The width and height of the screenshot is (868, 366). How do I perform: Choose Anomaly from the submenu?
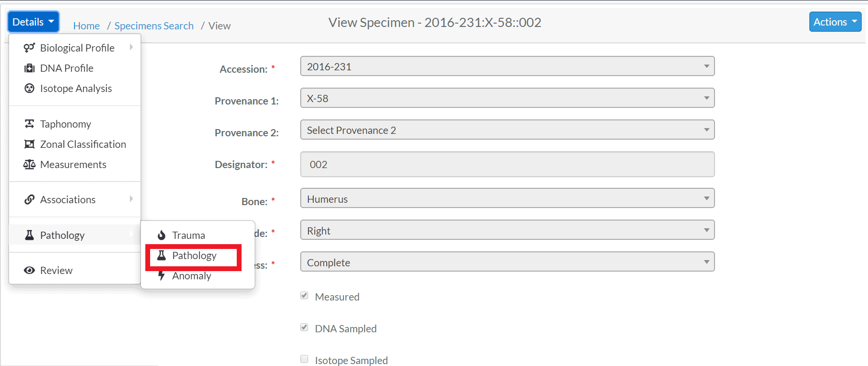(x=191, y=276)
